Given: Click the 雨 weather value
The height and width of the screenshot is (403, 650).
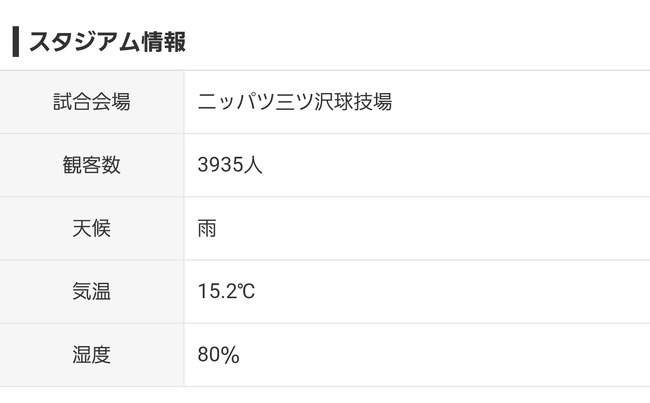Looking at the screenshot, I should pos(207,228).
